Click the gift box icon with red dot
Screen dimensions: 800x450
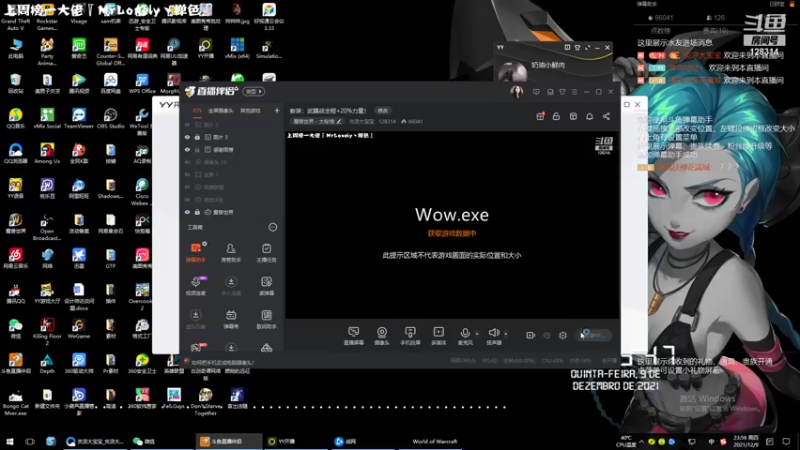tap(540, 116)
